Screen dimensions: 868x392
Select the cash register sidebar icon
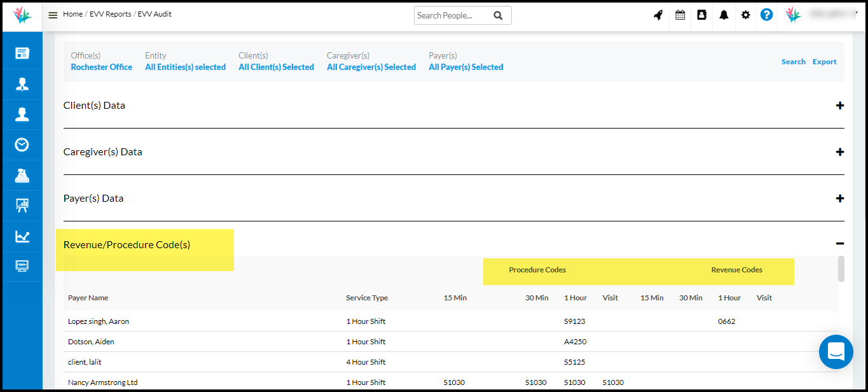pos(22,175)
